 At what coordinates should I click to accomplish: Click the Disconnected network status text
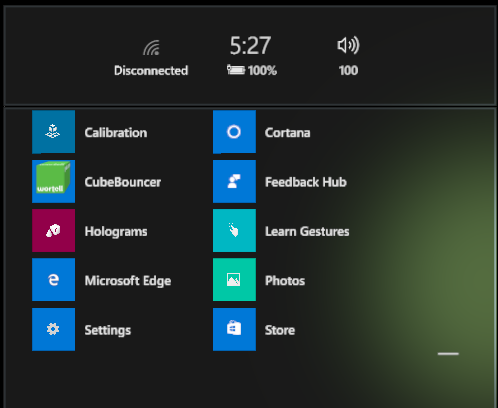pos(151,71)
